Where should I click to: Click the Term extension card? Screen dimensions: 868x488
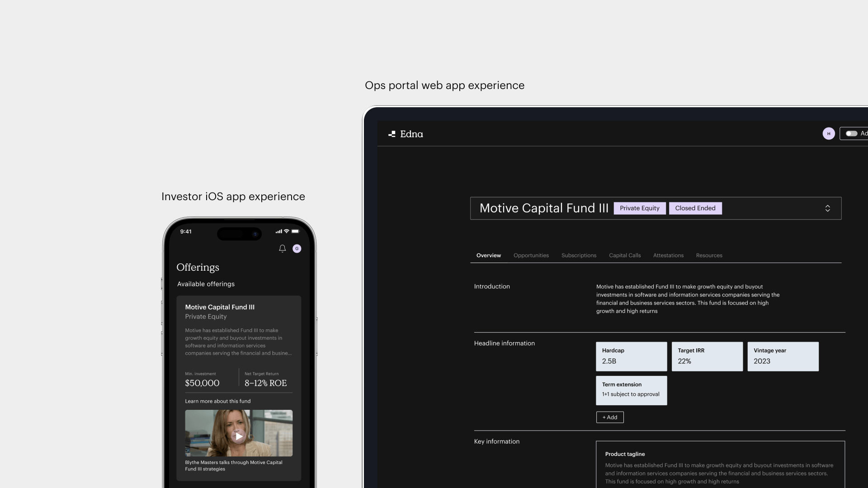tap(631, 390)
